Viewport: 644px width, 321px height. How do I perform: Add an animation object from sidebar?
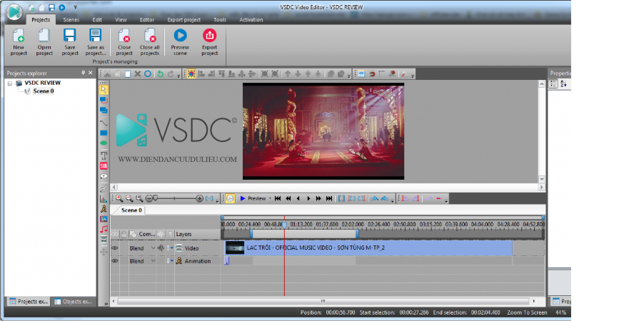tap(104, 209)
